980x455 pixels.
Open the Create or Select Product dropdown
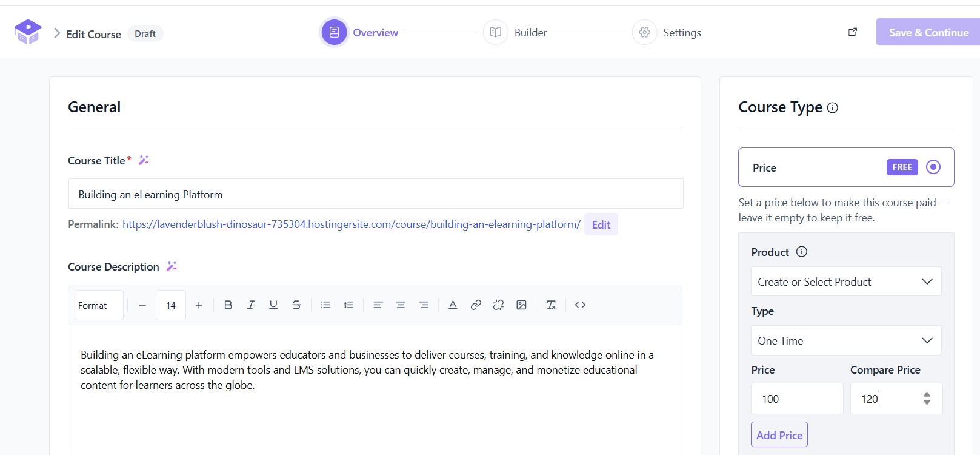click(x=846, y=281)
